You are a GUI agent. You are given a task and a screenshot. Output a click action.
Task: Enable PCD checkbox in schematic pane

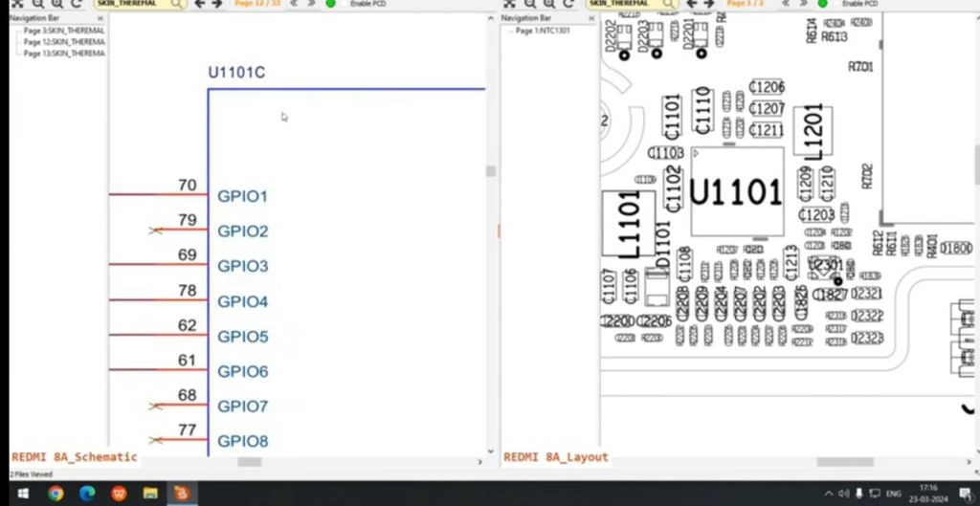(345, 4)
